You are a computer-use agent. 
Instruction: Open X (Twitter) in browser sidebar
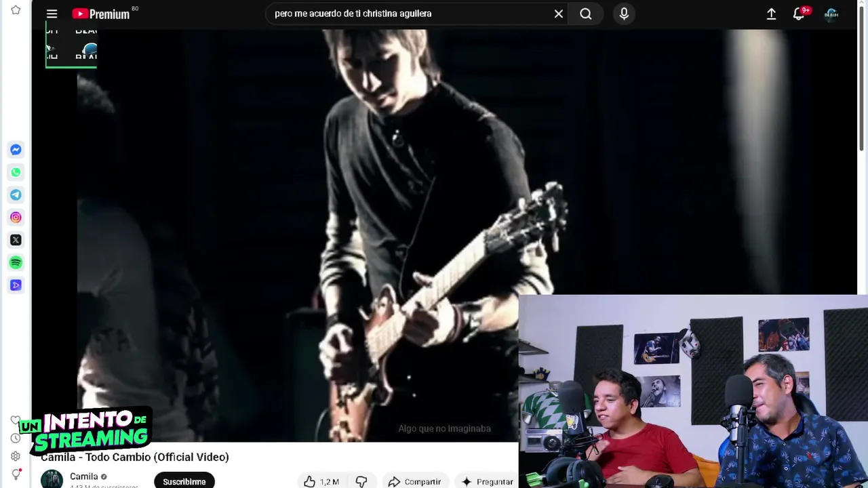click(16, 240)
